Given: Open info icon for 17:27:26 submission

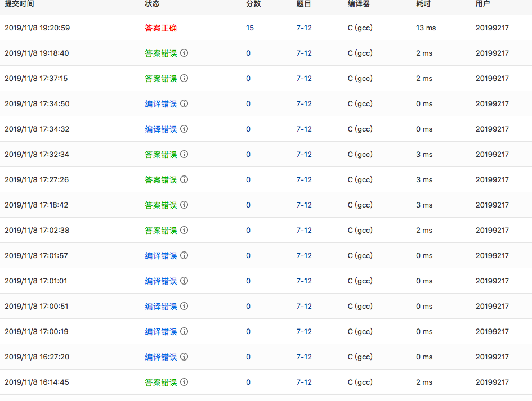Looking at the screenshot, I should (184, 179).
